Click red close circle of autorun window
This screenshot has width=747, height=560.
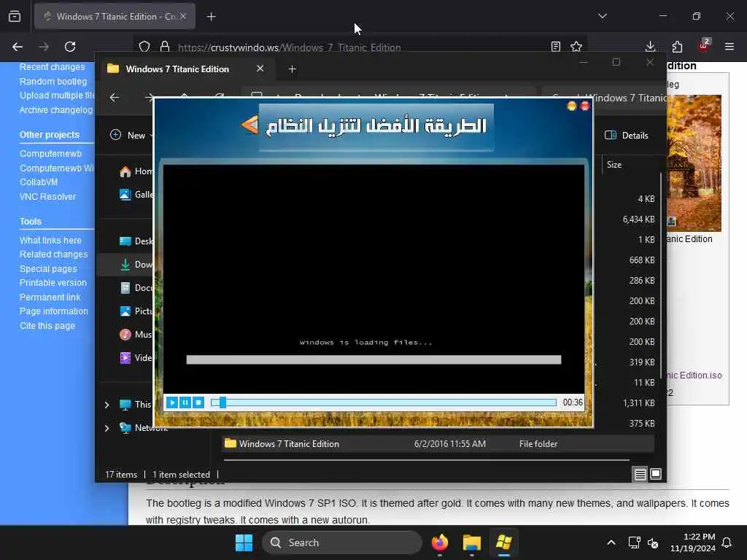[x=585, y=106]
